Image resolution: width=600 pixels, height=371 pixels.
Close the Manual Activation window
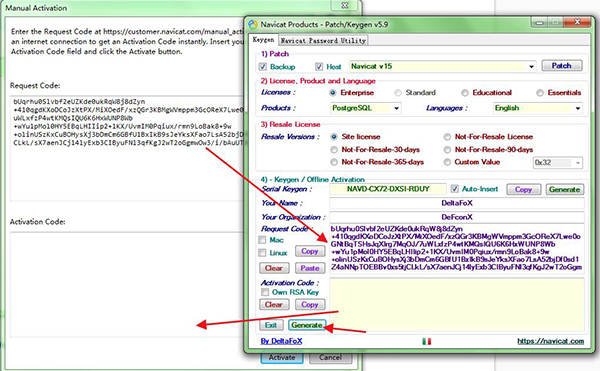345,5
